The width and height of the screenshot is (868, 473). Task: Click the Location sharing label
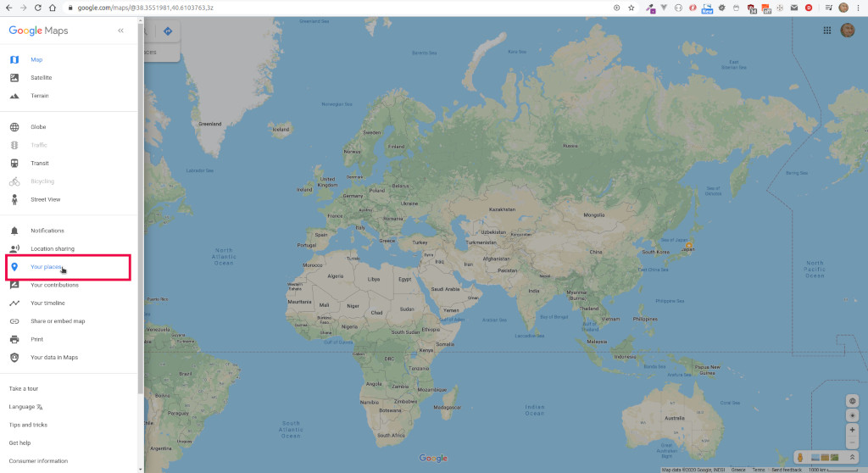[52, 248]
